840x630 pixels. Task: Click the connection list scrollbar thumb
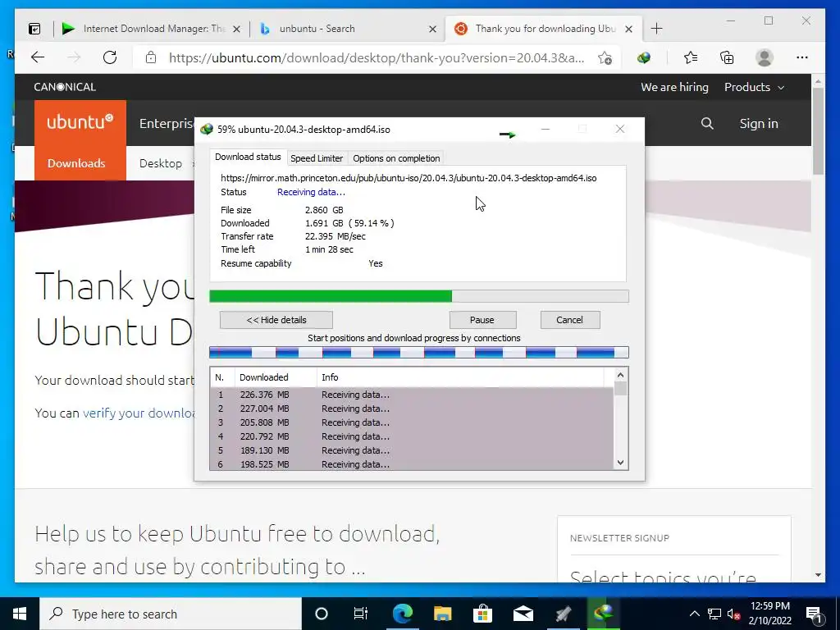pos(620,388)
